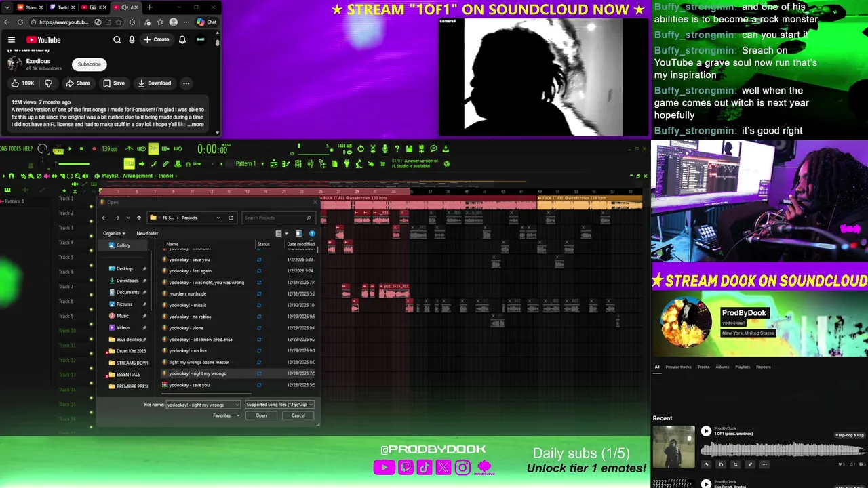
Task: Click the FL Studio record button
Action: pyautogui.click(x=94, y=148)
